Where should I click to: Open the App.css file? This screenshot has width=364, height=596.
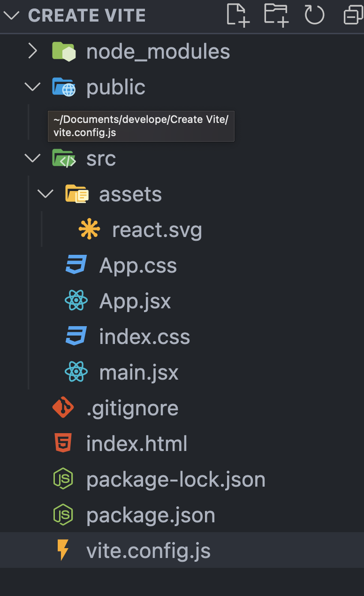tap(138, 266)
